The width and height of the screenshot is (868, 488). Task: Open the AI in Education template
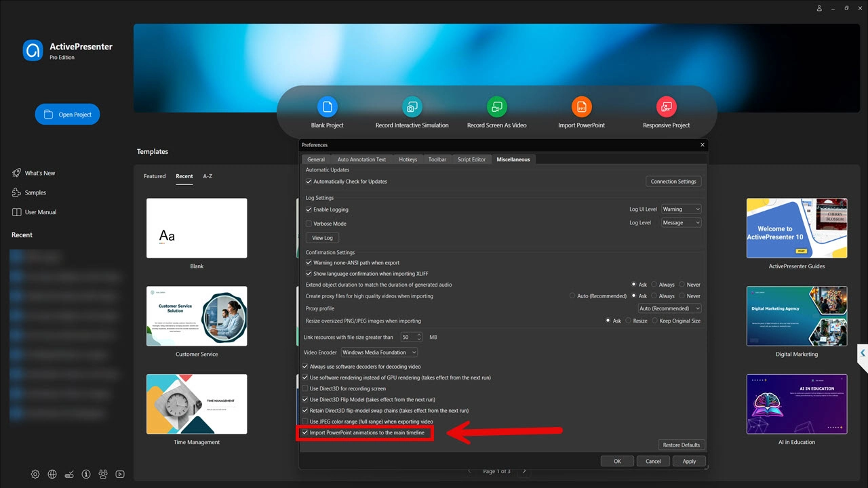tap(797, 404)
